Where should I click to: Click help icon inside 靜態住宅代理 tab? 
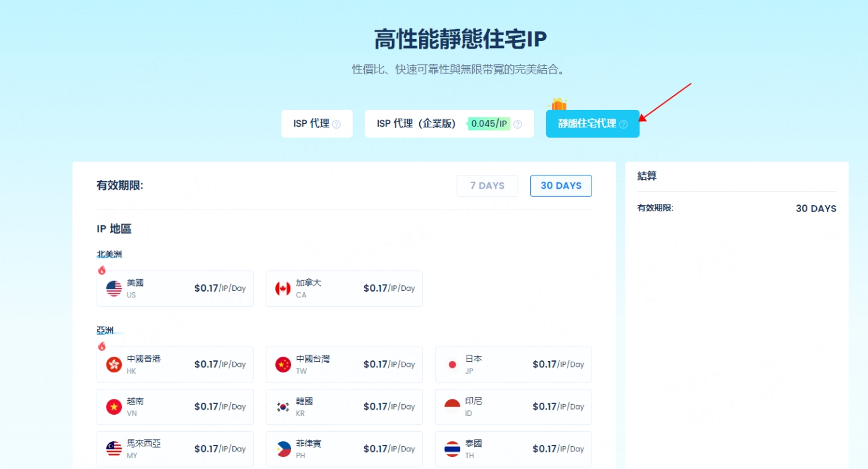click(x=623, y=124)
